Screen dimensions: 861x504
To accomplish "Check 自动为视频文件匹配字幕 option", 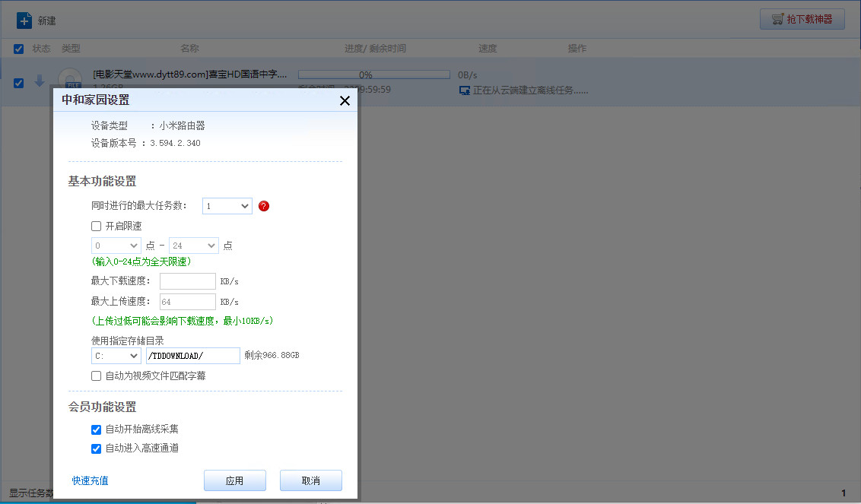I will [x=97, y=376].
